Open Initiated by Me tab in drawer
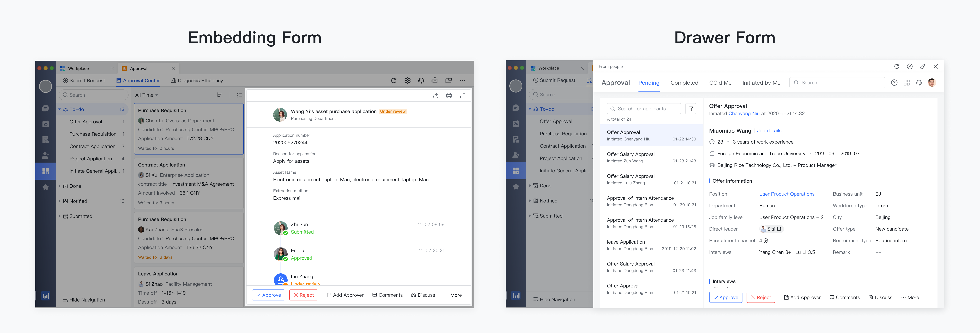 click(761, 83)
